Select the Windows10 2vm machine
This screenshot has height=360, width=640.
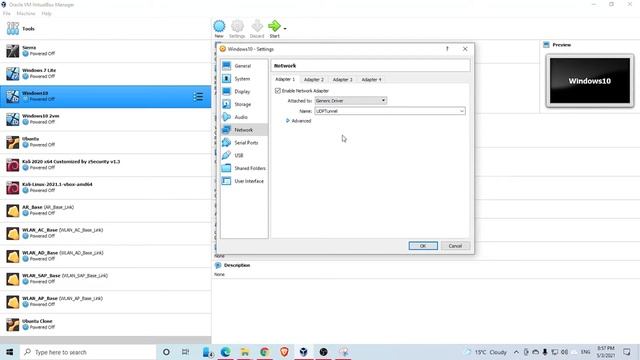pos(105,120)
